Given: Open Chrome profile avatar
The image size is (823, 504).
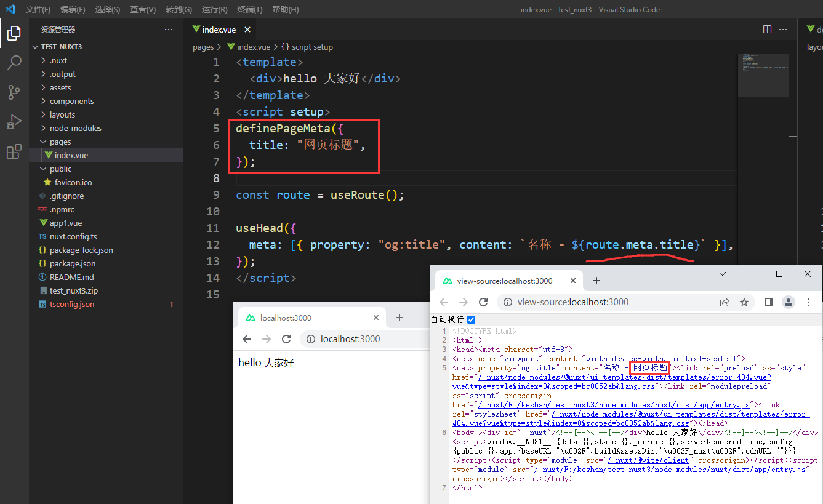Looking at the screenshot, I should pos(789,302).
